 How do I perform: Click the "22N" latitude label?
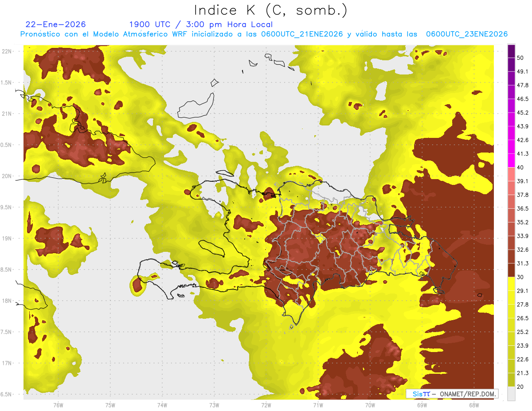pos(7,51)
